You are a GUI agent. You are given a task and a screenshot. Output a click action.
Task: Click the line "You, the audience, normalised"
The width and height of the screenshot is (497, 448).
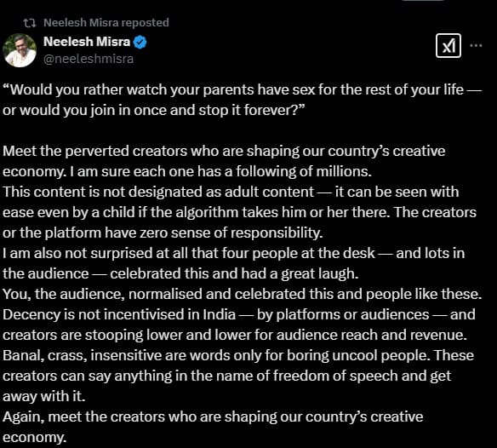pos(243,294)
